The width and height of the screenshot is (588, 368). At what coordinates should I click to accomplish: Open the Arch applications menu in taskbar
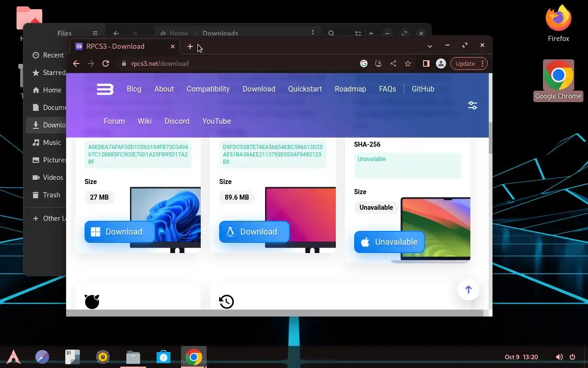pyautogui.click(x=13, y=357)
